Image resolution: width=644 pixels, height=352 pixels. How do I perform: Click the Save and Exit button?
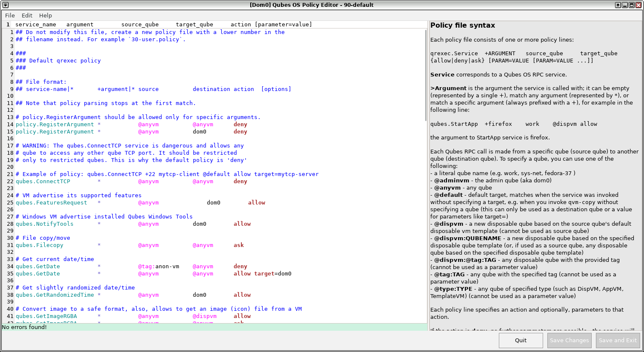618,340
